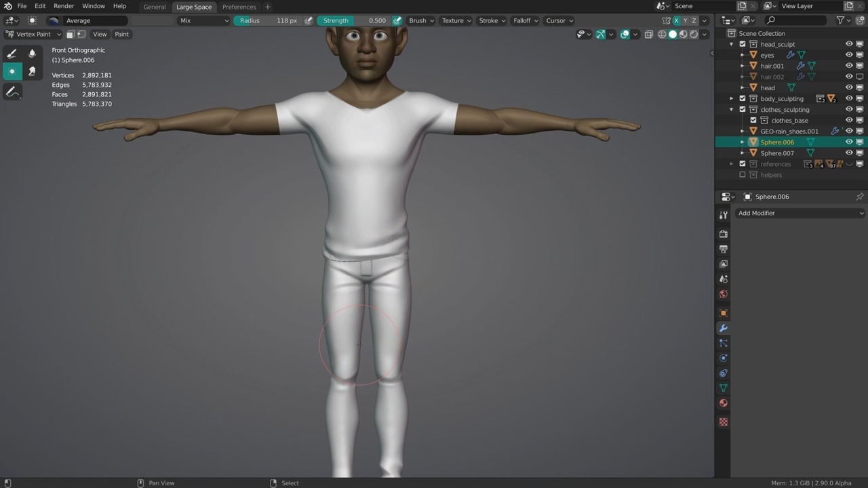The image size is (868, 488).
Task: Click the Strength slider
Action: click(x=355, y=20)
